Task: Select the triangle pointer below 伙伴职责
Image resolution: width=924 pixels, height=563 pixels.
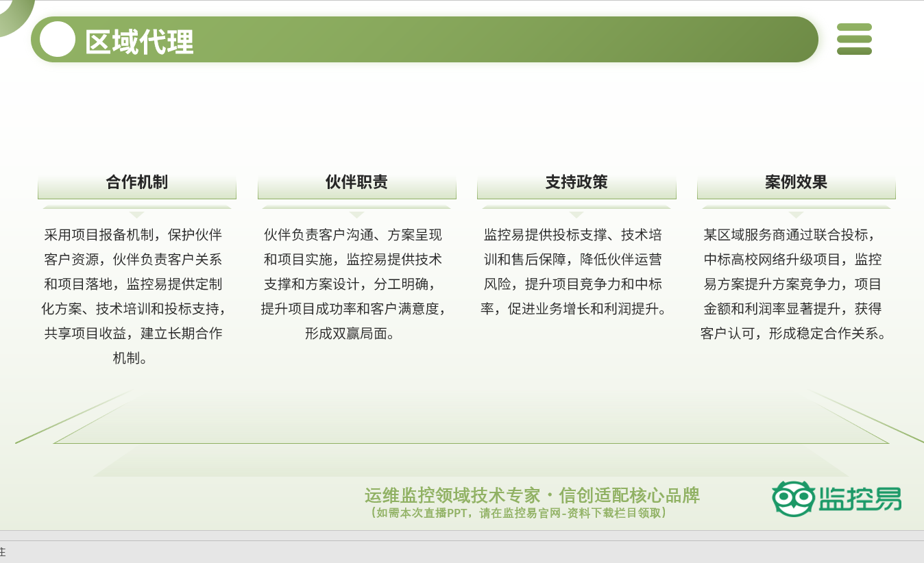Action: 356,214
